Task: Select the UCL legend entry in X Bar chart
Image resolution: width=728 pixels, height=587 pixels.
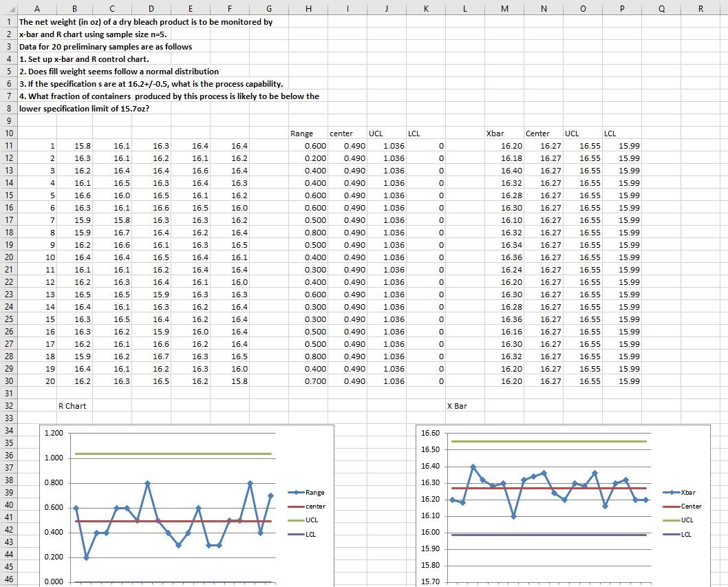Action: point(678,520)
